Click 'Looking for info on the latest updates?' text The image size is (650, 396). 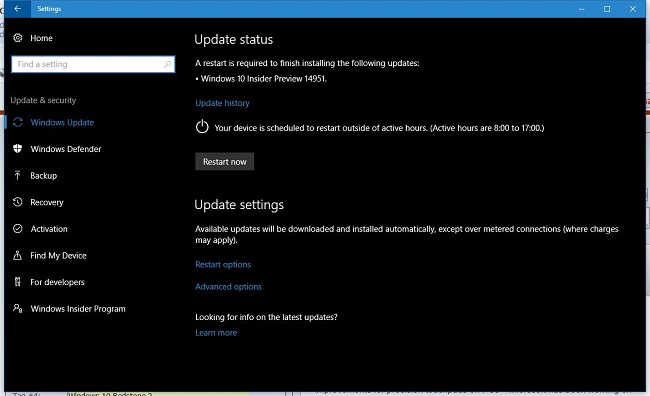266,317
